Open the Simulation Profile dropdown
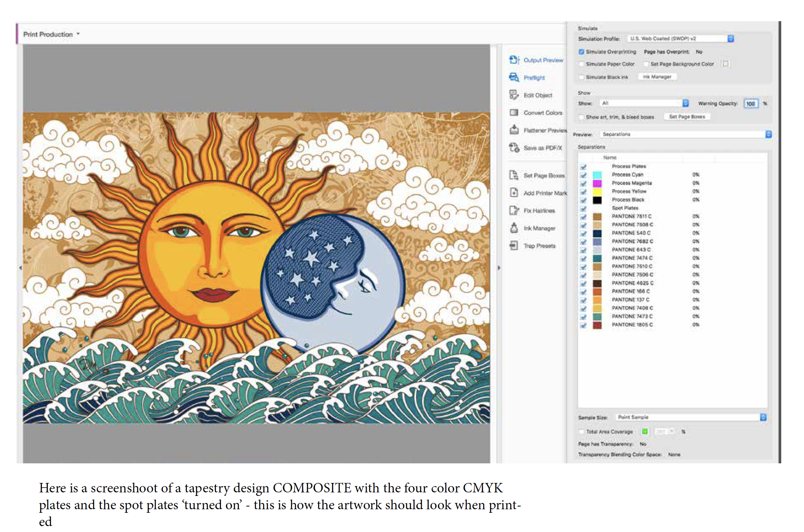This screenshot has height=532, width=804. coord(731,38)
